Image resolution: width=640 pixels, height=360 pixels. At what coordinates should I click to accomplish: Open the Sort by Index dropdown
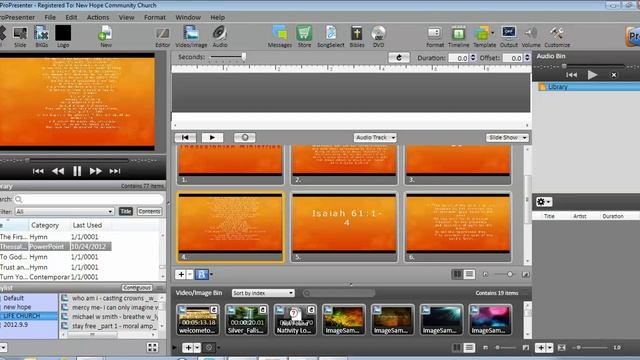click(263, 293)
